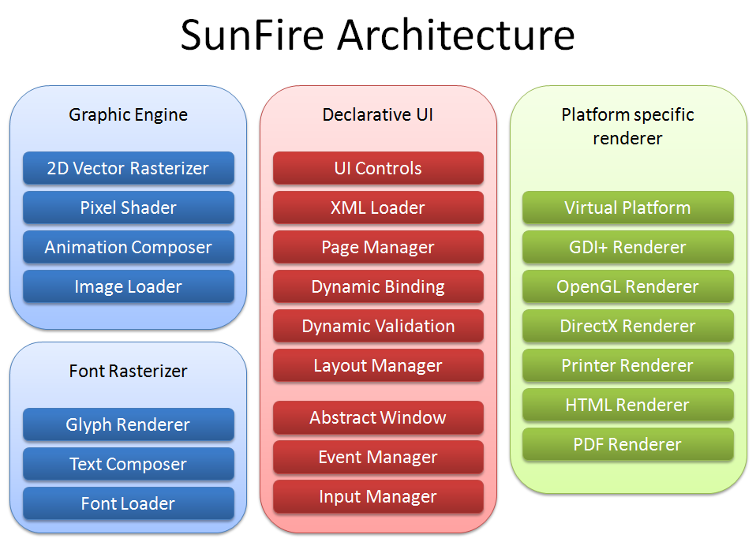756x542 pixels.
Task: Click the 2D Vector Rasterizer box
Action: [x=129, y=168]
